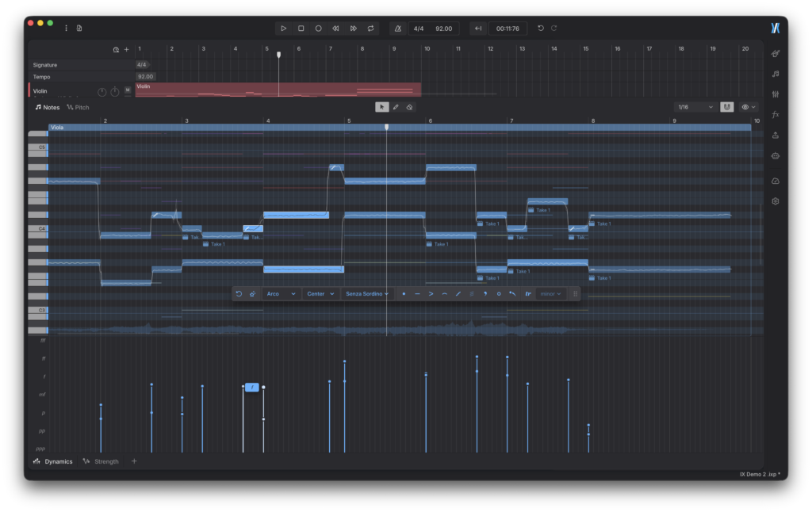Screen dimensions: 812x512
Task: Select the pencil draw tool
Action: pyautogui.click(x=396, y=107)
